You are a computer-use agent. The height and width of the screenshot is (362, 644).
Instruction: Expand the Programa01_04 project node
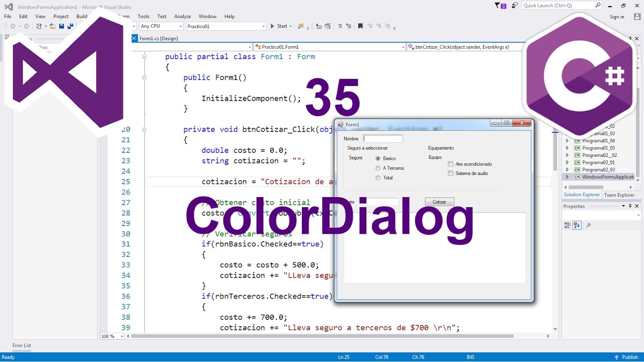[568, 141]
